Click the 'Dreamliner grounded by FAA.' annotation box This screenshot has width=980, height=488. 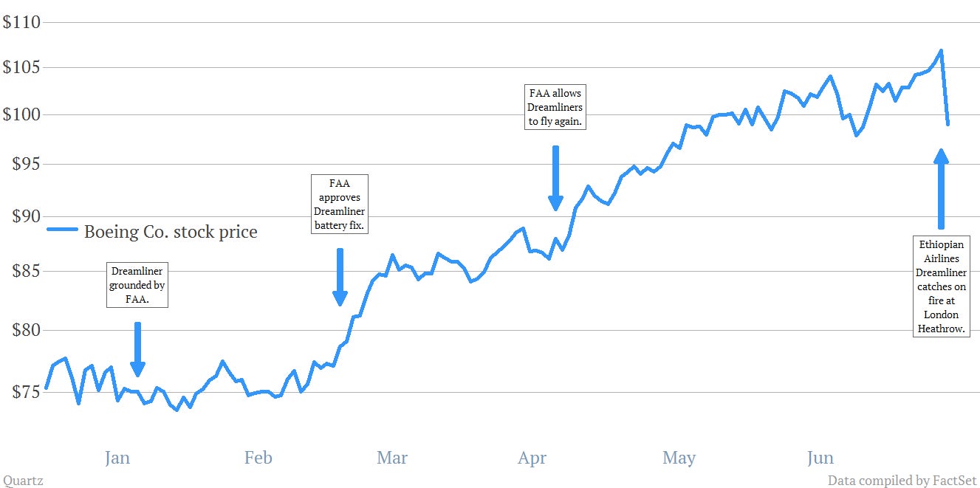[137, 284]
